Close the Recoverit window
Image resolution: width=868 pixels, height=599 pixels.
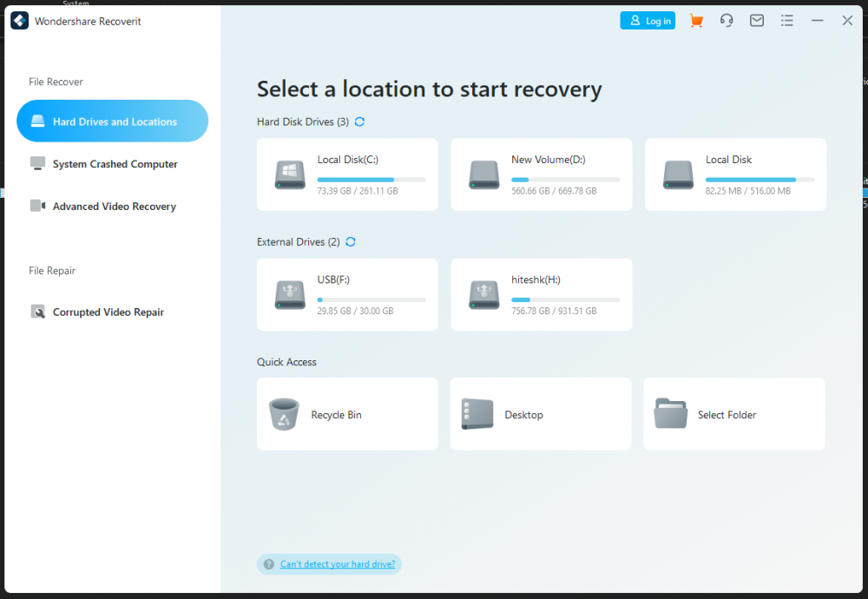[x=847, y=21]
